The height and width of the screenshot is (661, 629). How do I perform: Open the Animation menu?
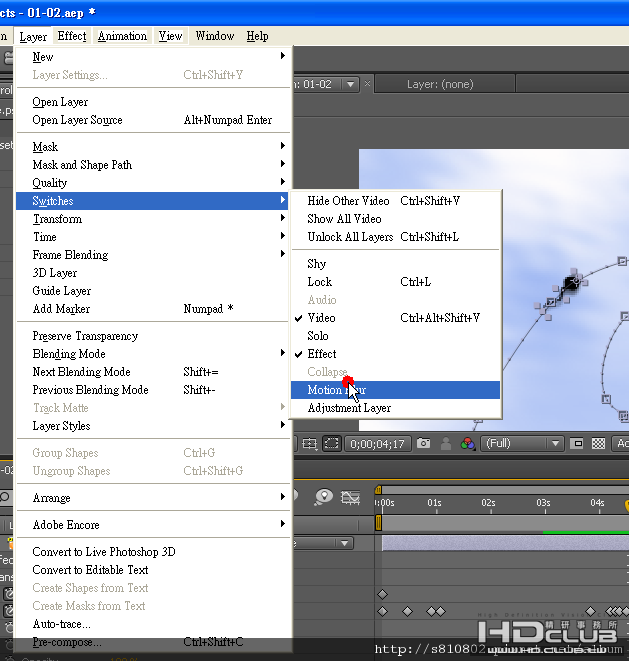[x=122, y=36]
